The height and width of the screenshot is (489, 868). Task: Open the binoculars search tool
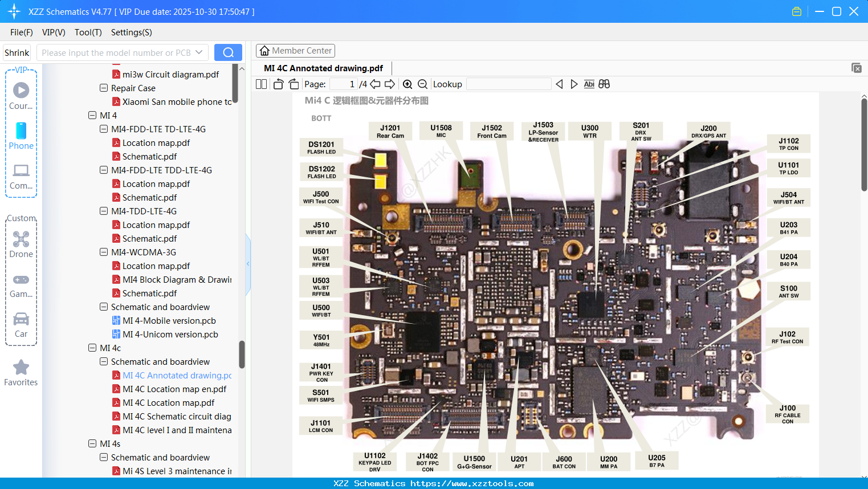tap(604, 84)
